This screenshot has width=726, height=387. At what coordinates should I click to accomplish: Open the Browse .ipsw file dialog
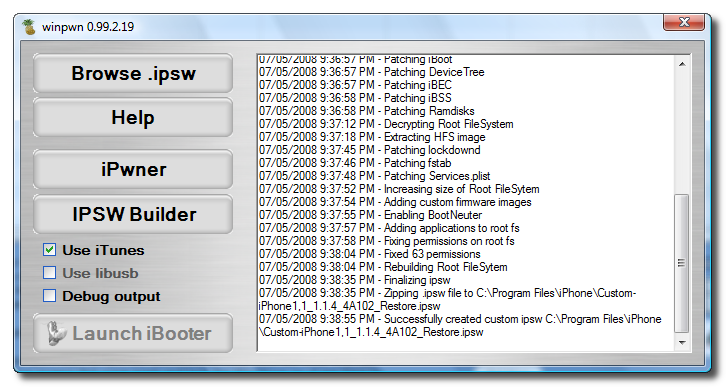click(x=133, y=73)
